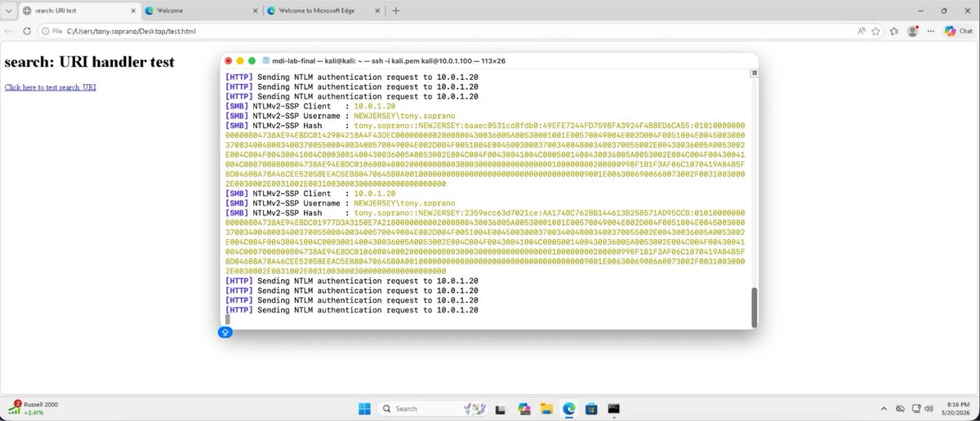Focus the address bar with test.html path
Screen dimensions: 980x421
pyautogui.click(x=457, y=31)
